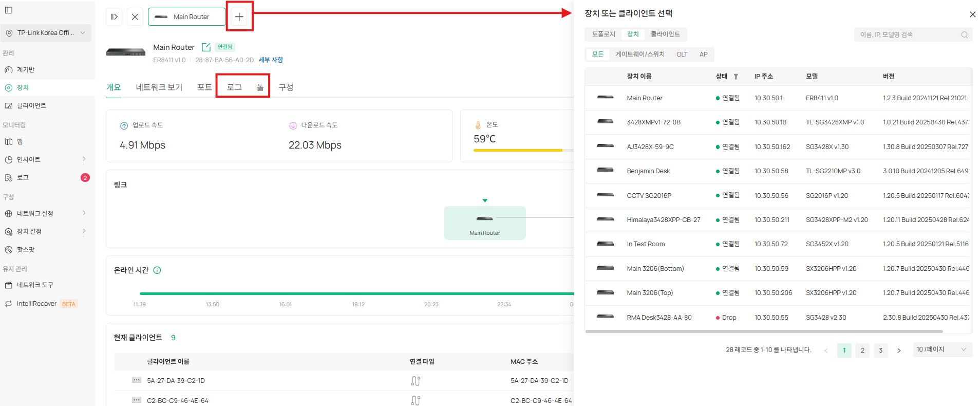Toggle the sidebar collapse icon
The image size is (980, 406).
(x=9, y=10)
